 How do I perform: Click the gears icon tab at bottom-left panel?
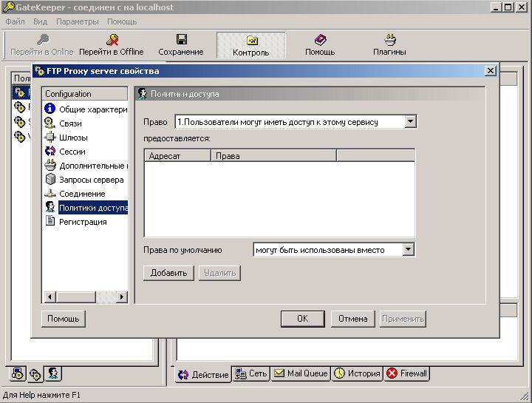[35, 374]
